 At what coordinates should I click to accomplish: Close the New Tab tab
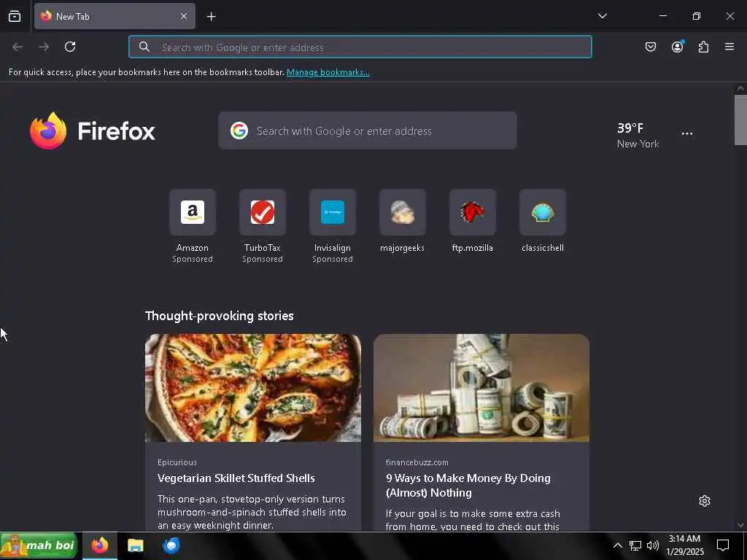(x=184, y=16)
